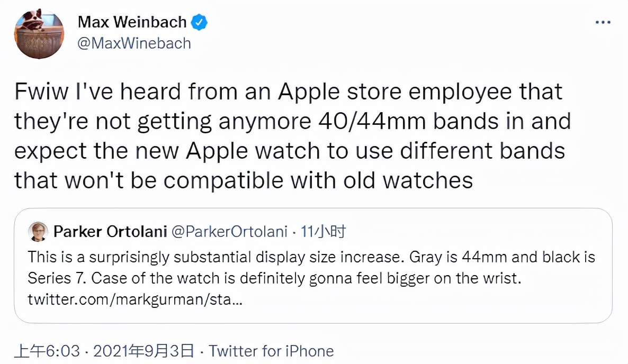This screenshot has height=364, width=628.
Task: Click the 11小时 quoted tweet timestamp
Action: pyautogui.click(x=323, y=231)
